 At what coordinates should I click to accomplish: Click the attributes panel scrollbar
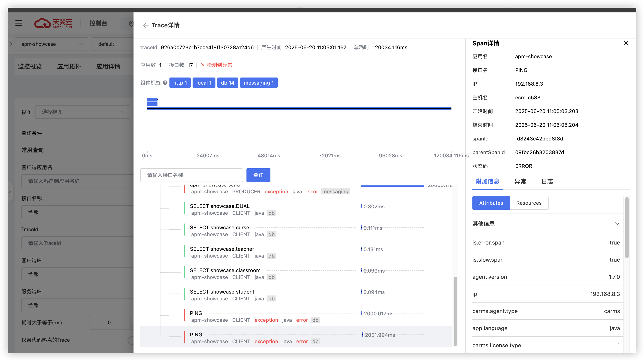pos(627,228)
